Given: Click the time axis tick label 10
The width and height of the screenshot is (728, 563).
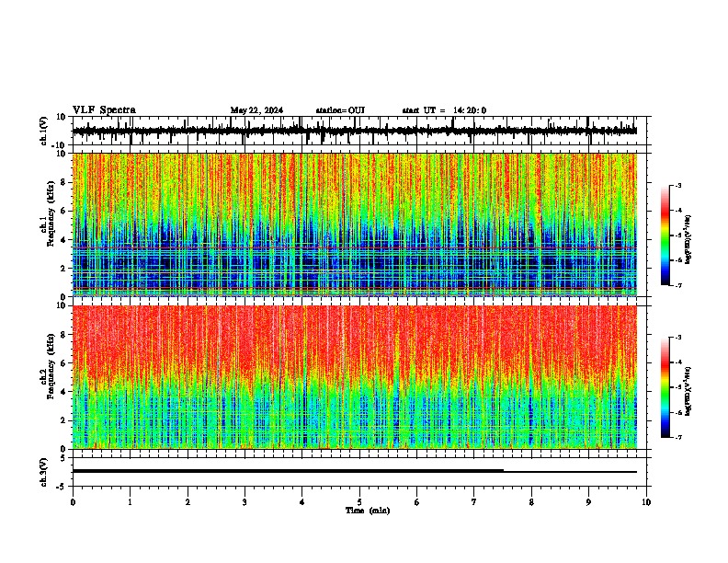Looking at the screenshot, I should point(646,502).
